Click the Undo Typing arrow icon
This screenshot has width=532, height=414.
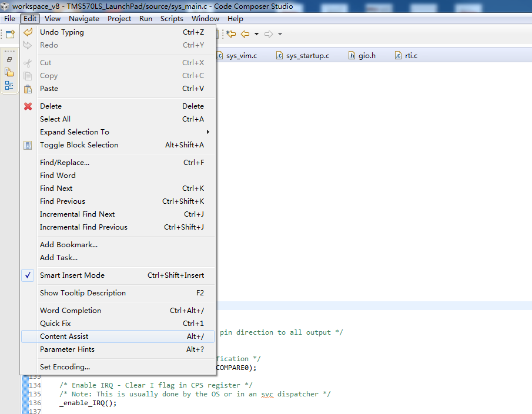[x=28, y=32]
